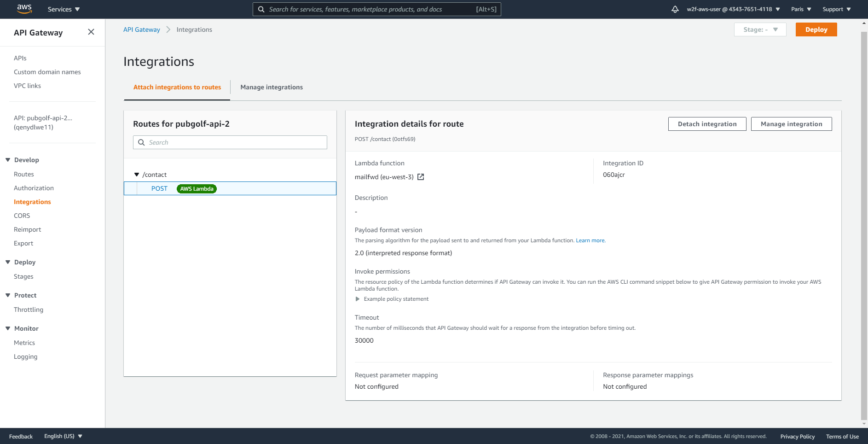Viewport: 868px width, 444px height.
Task: Open the Support dropdown menu
Action: tap(837, 9)
